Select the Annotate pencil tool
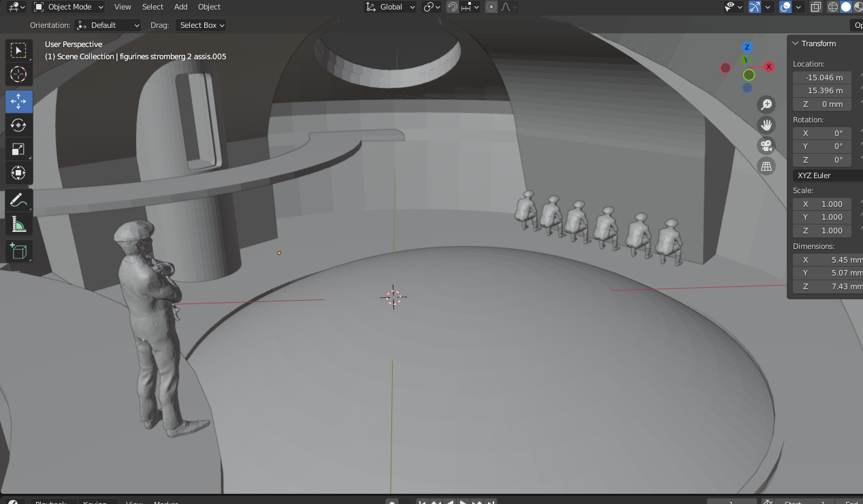The height and width of the screenshot is (504, 863). tap(18, 200)
